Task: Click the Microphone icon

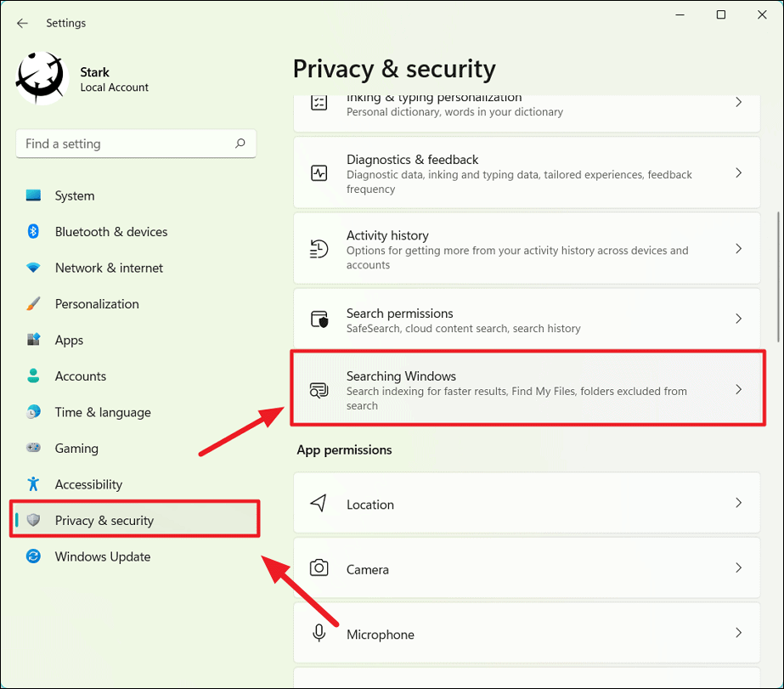Action: pyautogui.click(x=319, y=633)
